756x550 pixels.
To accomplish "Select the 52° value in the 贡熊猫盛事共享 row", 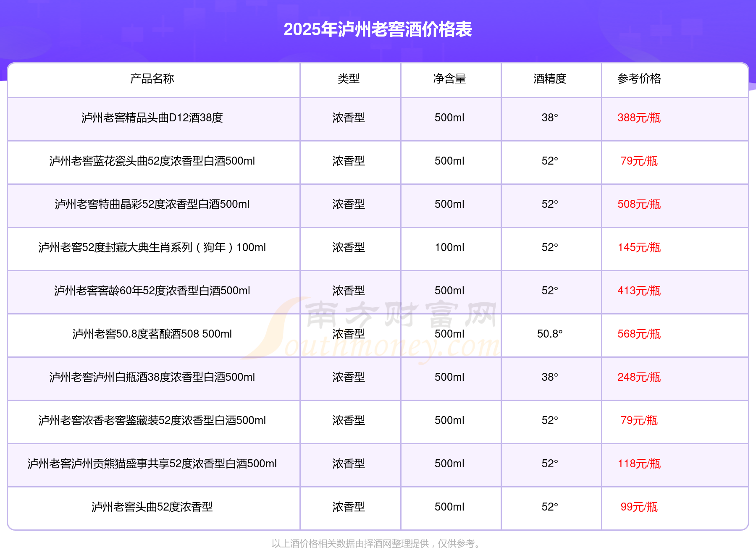I will 550,464.
